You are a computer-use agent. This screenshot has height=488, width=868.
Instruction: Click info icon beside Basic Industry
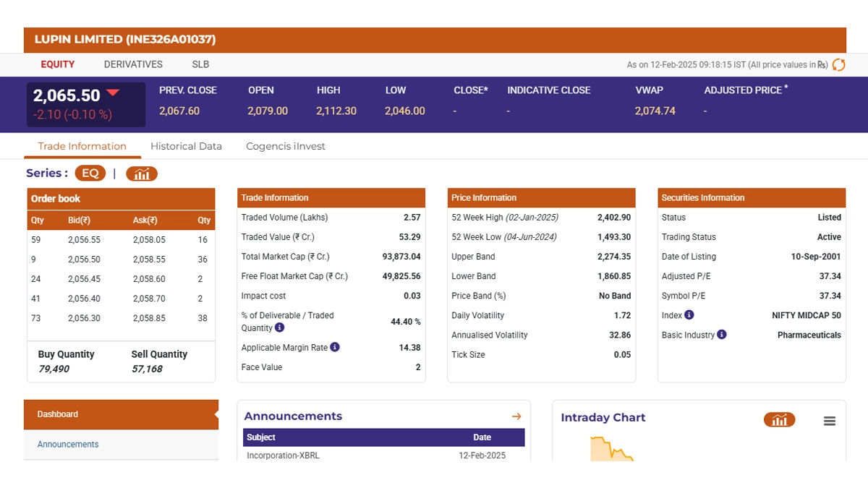pos(722,335)
